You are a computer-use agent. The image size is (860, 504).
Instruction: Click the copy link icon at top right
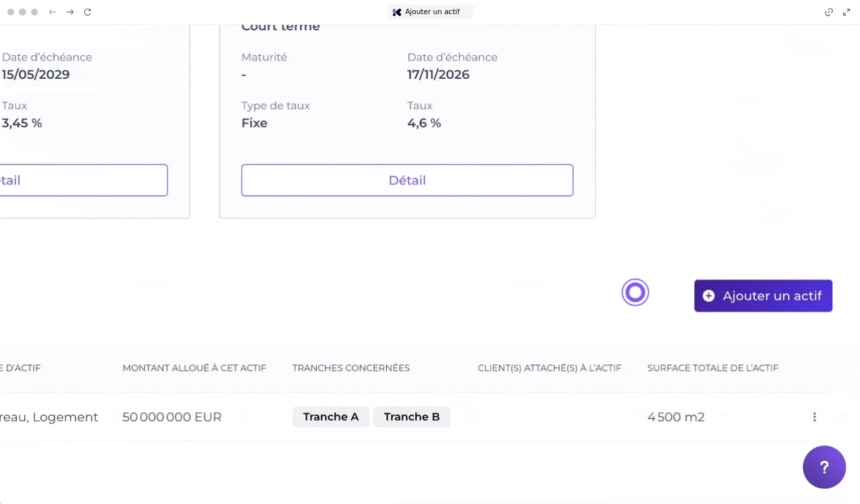point(829,12)
